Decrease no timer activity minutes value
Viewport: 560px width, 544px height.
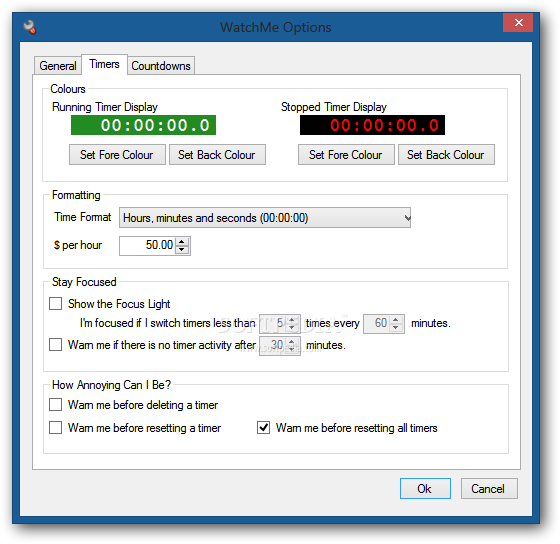[x=292, y=350]
